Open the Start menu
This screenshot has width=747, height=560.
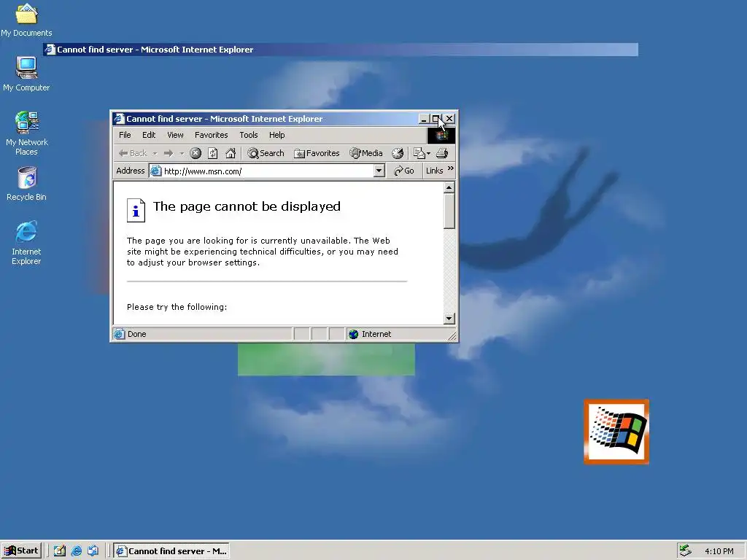coord(21,551)
